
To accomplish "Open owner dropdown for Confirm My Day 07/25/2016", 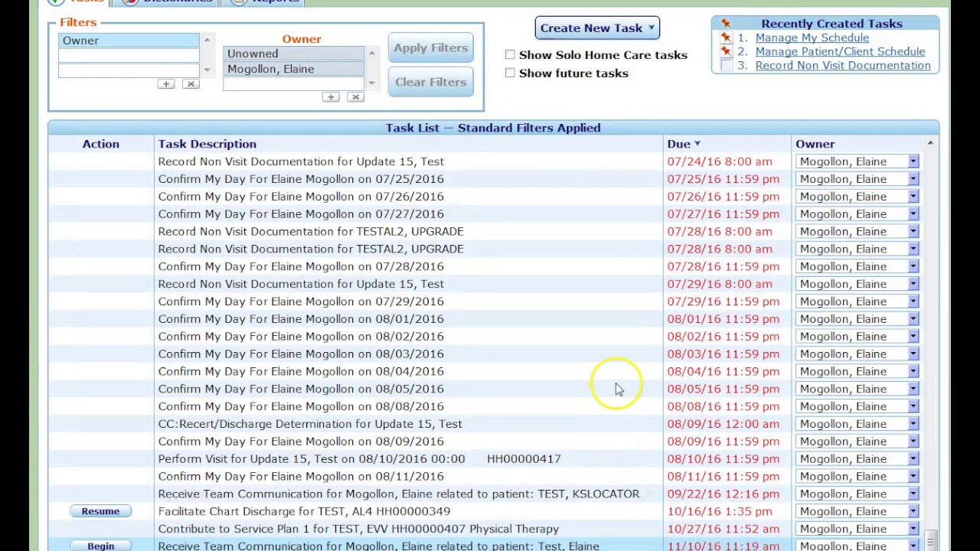I will pos(913,179).
